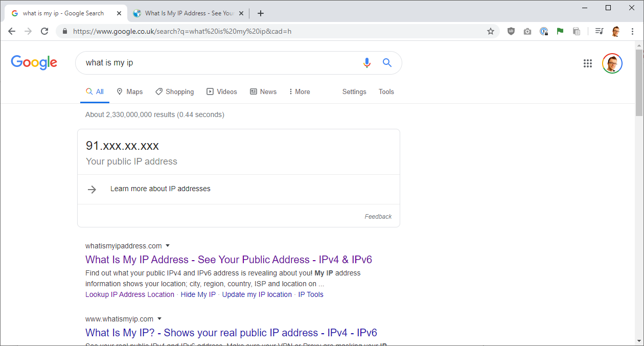Open the Google account avatar
644x346 pixels.
point(612,63)
